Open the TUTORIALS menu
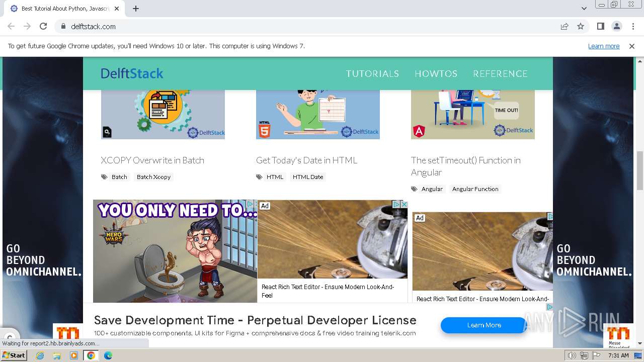 coord(372,73)
